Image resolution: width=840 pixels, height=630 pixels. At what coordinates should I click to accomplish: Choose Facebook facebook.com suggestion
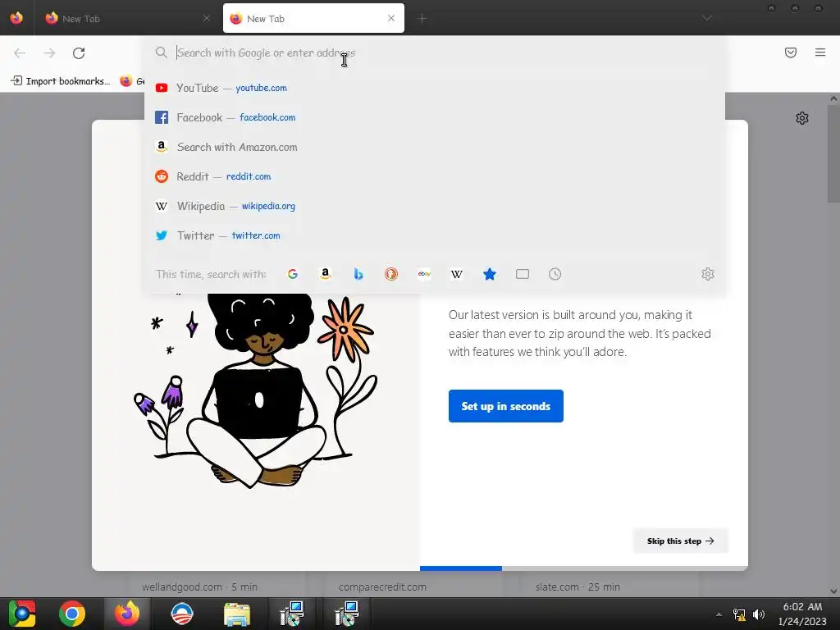click(435, 117)
